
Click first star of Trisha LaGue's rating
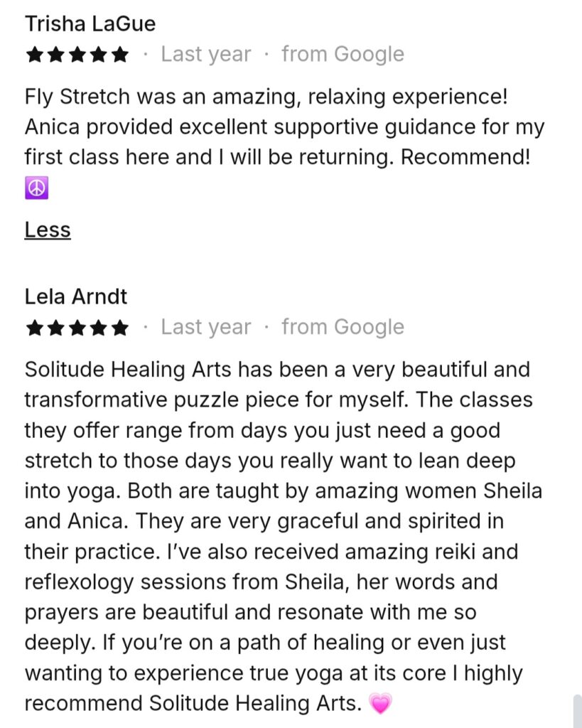pos(35,55)
